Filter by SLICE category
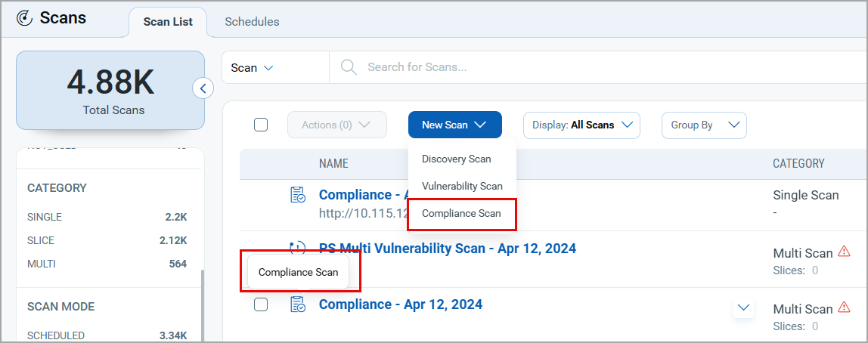The width and height of the screenshot is (868, 343). [107, 241]
